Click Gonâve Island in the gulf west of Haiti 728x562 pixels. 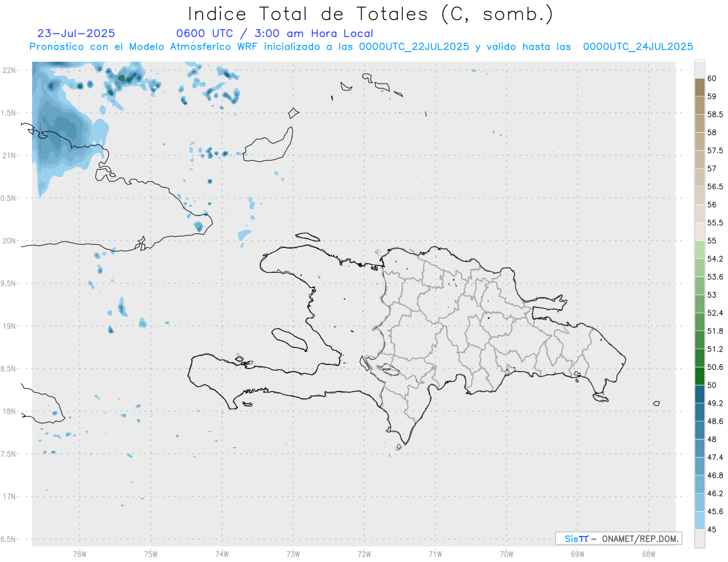[289, 340]
